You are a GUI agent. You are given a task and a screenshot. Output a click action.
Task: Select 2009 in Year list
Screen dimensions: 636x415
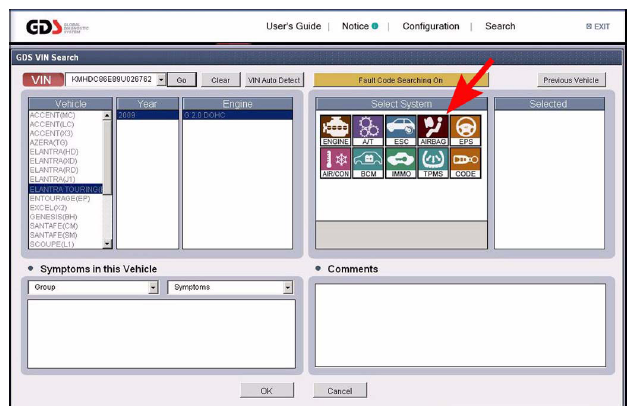coord(148,115)
